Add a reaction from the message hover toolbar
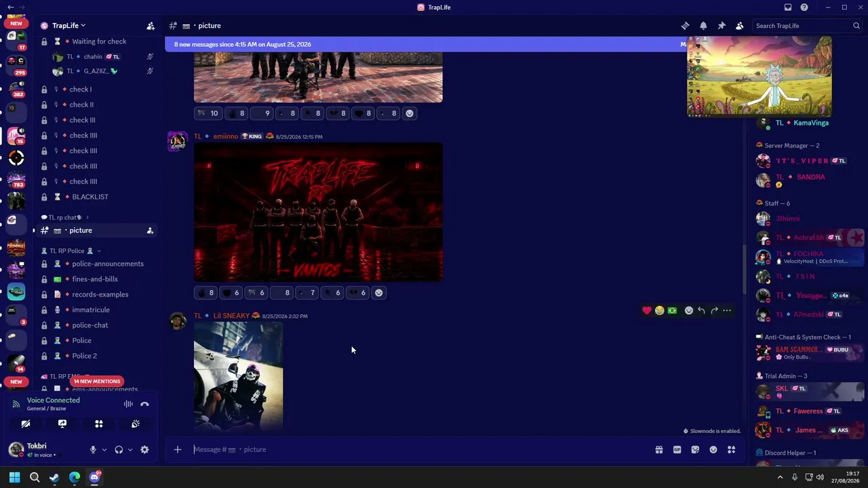The height and width of the screenshot is (488, 868). (689, 310)
